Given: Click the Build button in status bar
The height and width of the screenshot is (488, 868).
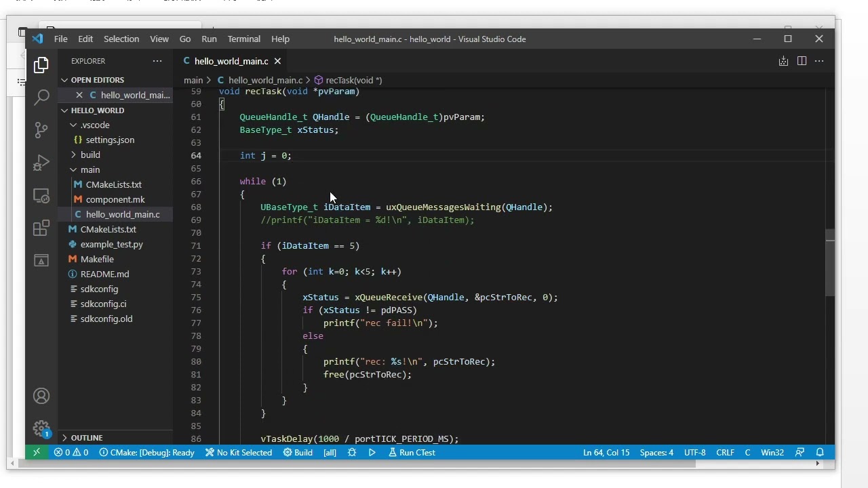Looking at the screenshot, I should click(x=298, y=452).
